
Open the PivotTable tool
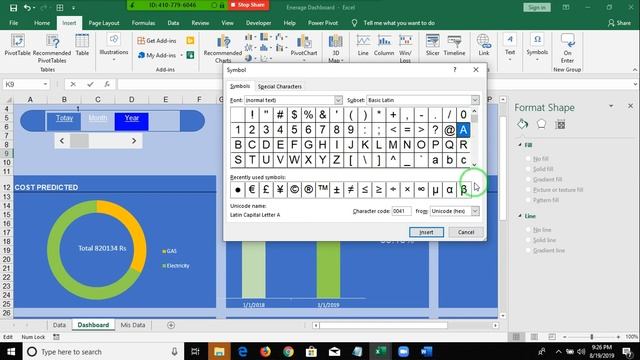click(x=18, y=45)
